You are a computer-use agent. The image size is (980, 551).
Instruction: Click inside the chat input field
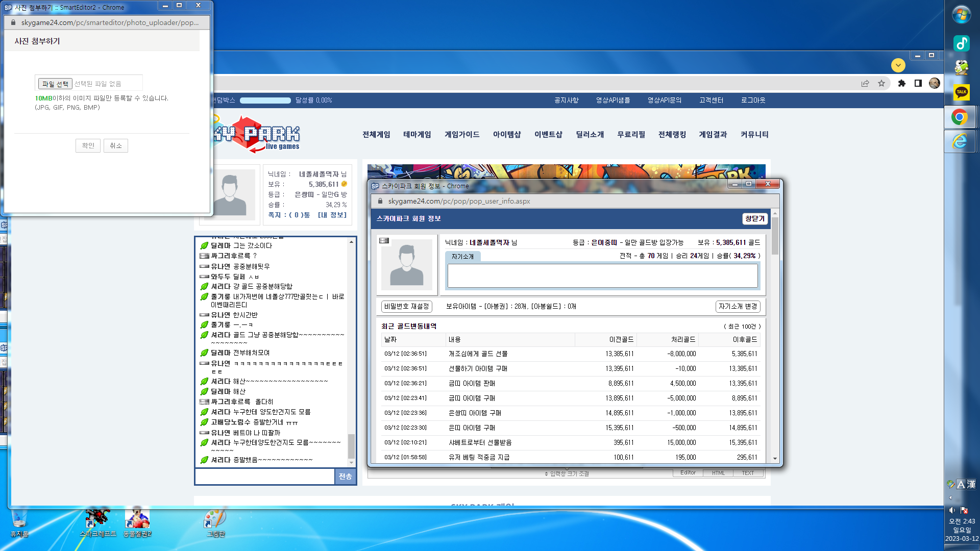point(264,476)
